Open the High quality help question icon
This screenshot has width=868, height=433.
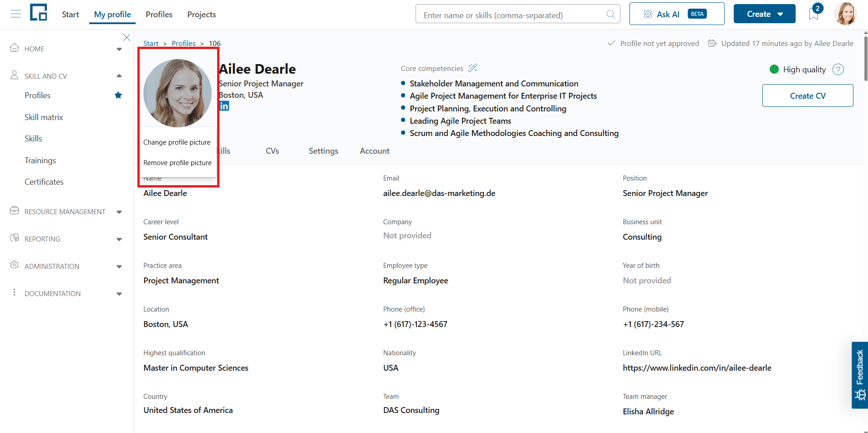click(x=838, y=69)
